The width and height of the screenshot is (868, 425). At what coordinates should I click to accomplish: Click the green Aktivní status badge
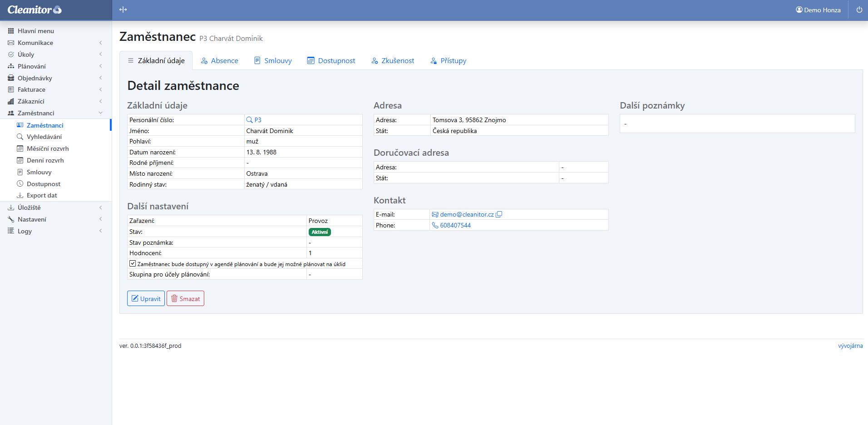coord(320,232)
